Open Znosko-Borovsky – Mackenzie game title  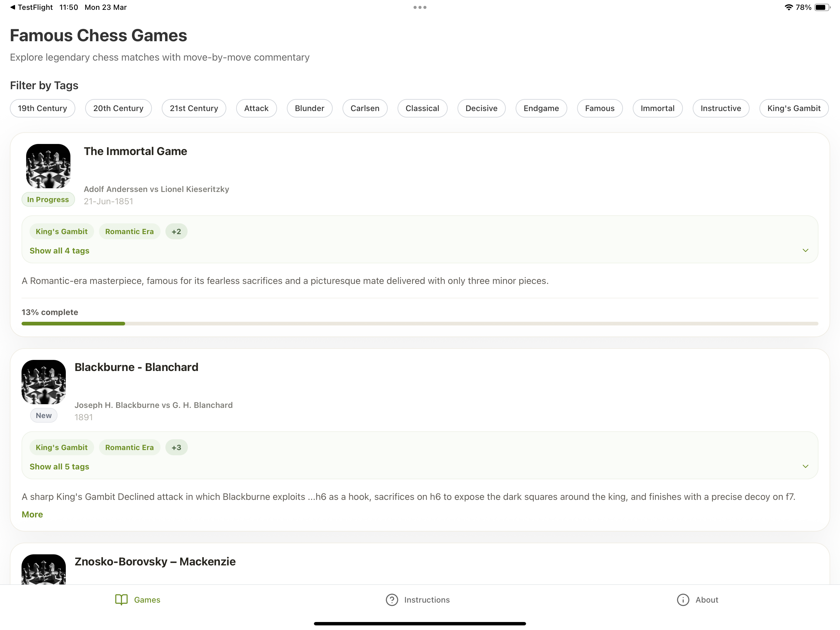tap(155, 562)
